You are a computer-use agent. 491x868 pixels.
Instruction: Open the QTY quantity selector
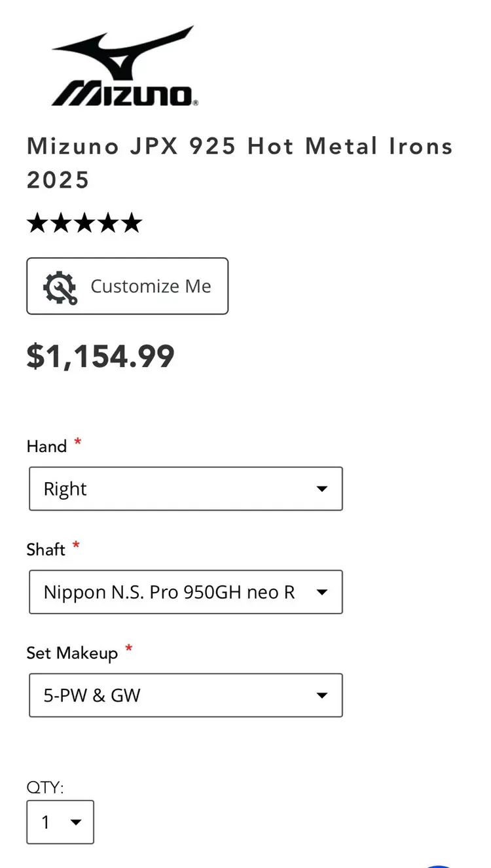(60, 822)
